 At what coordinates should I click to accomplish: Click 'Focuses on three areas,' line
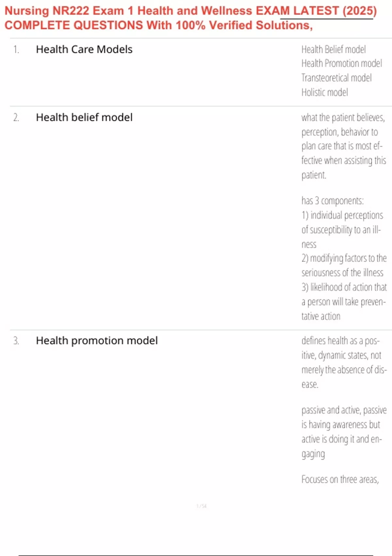click(340, 479)
